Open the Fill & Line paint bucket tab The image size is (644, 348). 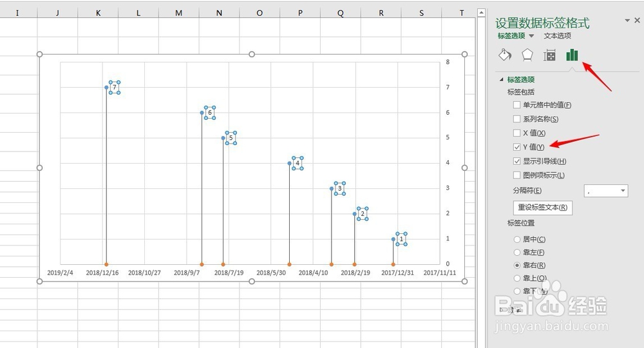505,55
